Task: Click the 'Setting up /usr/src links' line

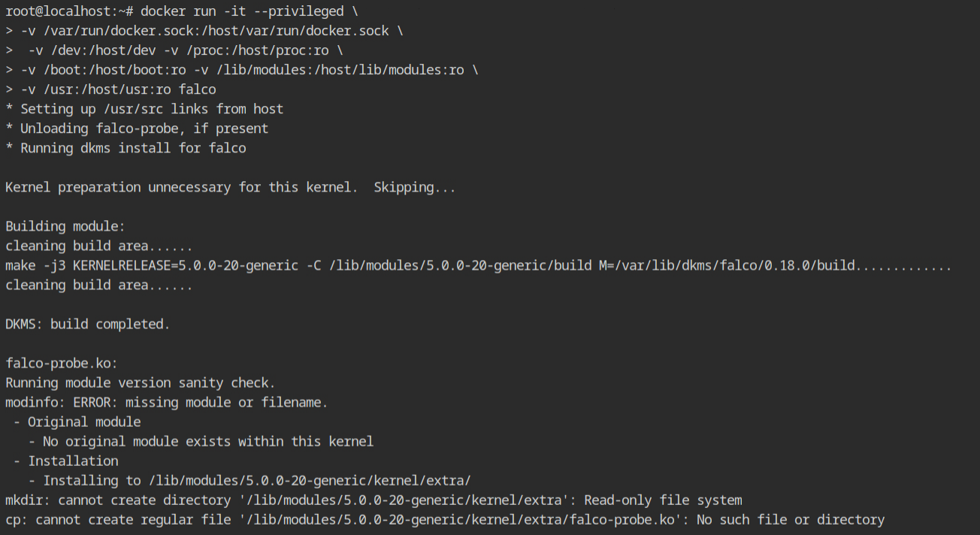Action: [x=144, y=109]
